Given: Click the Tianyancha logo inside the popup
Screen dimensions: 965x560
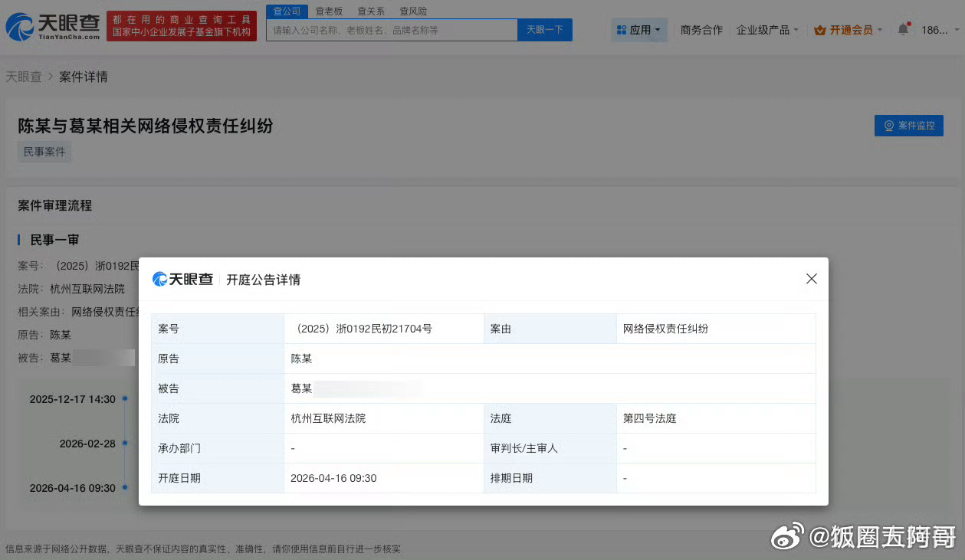Looking at the screenshot, I should click(183, 279).
